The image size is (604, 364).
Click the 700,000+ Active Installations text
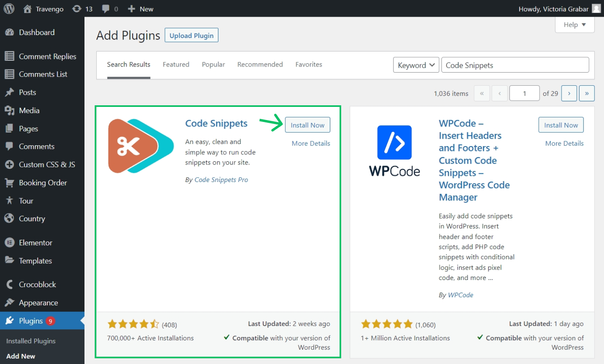(150, 338)
